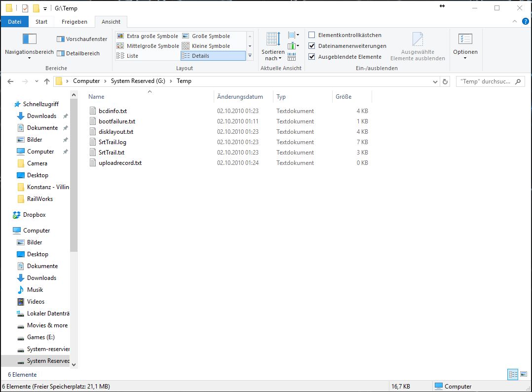Refresh the folder view
This screenshot has width=532, height=392.
[445, 81]
